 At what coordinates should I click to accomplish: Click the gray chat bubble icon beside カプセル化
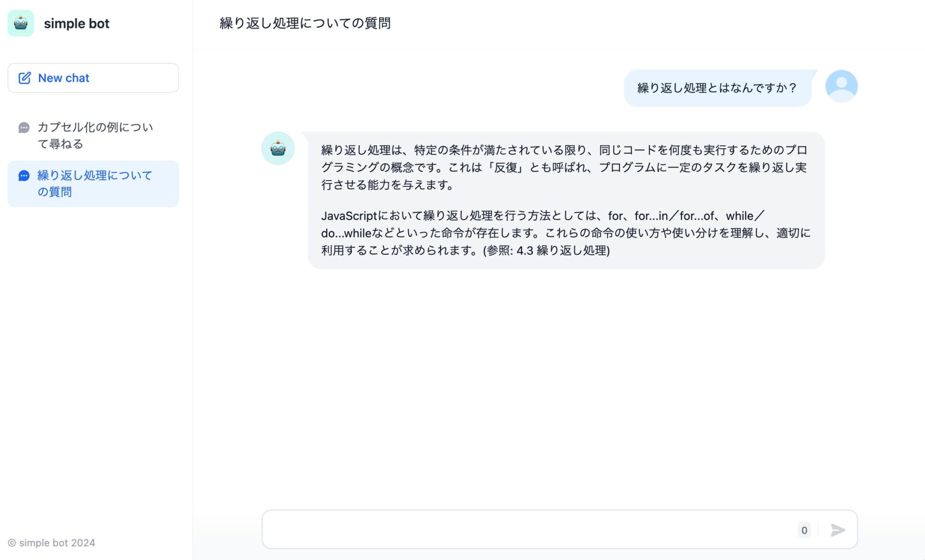(24, 128)
